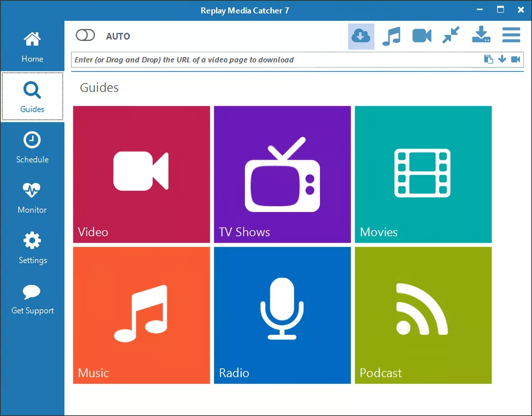This screenshot has width=532, height=416.
Task: Switch to the Guides view
Action: click(32, 96)
